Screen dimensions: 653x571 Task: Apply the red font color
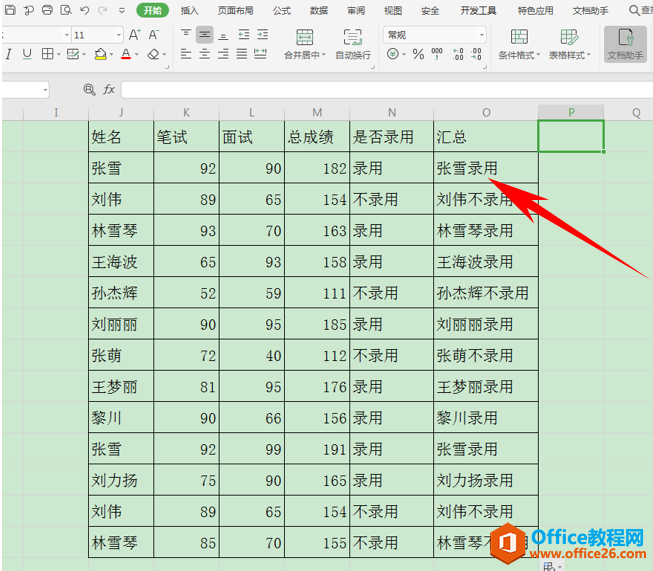126,54
